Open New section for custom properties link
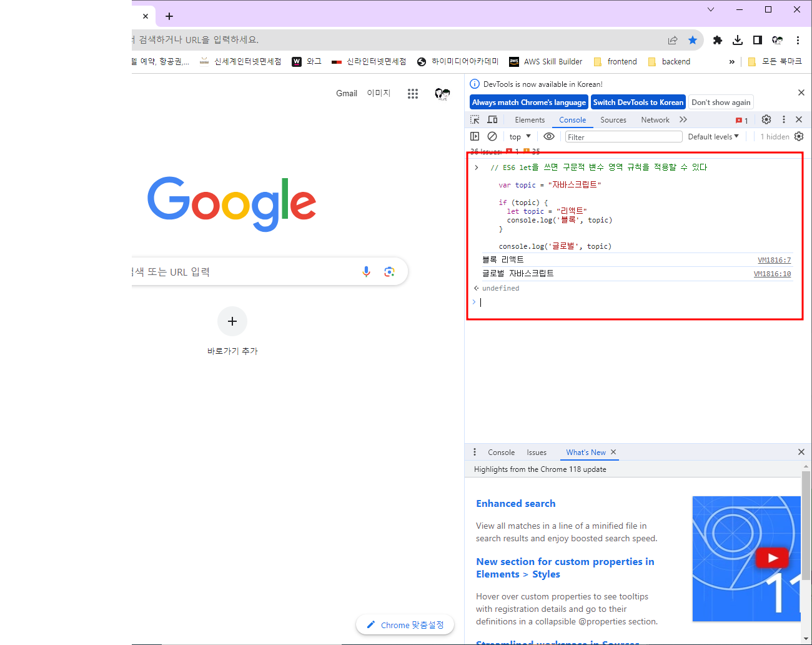 point(565,568)
